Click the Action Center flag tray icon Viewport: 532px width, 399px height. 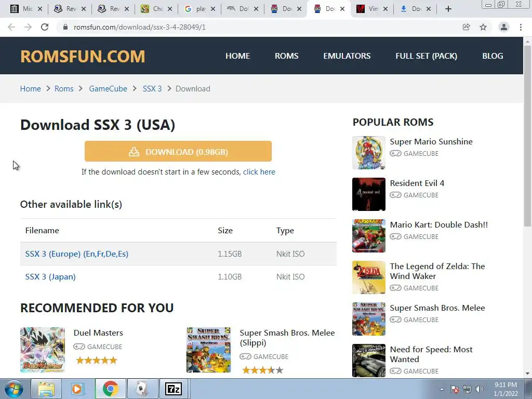tap(455, 389)
